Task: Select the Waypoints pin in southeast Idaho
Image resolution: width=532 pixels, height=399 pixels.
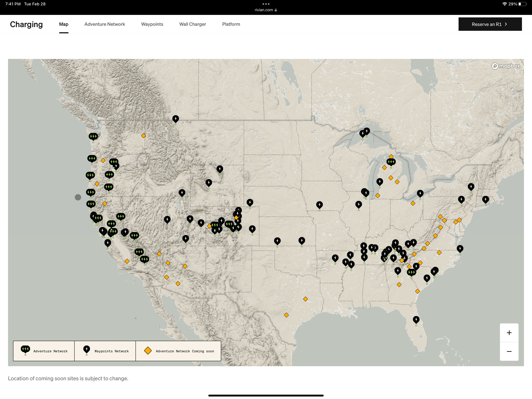Action: point(182,193)
